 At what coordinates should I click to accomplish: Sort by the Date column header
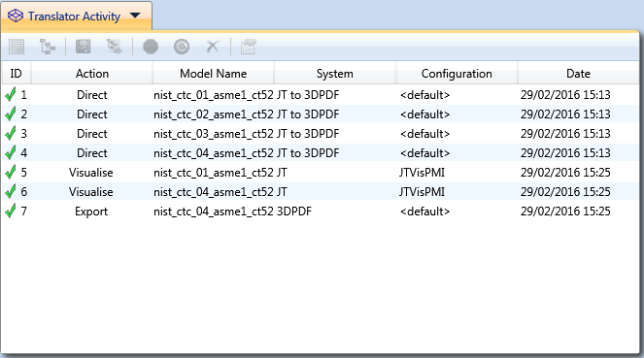(x=578, y=74)
